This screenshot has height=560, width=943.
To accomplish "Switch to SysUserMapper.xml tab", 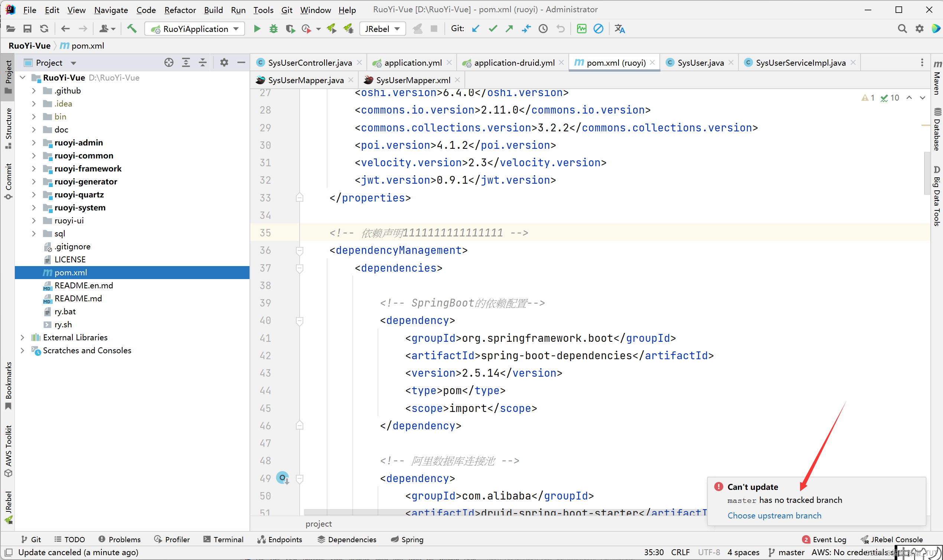I will pos(412,80).
